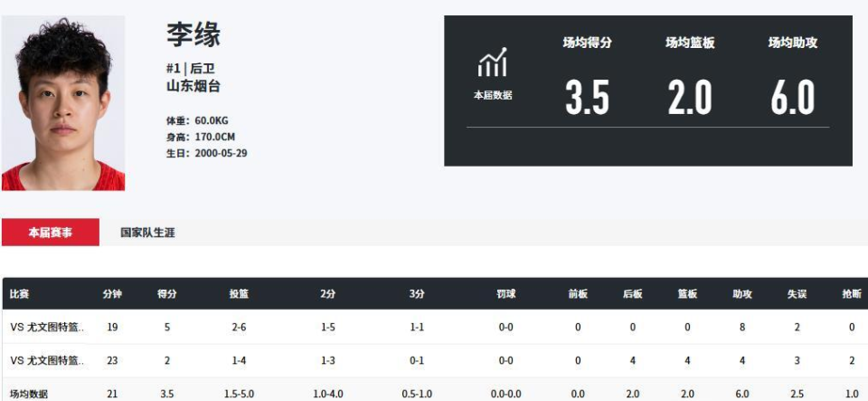Click Li Yuan's player portrait photo
Screen dimensions: 868x401
point(63,103)
